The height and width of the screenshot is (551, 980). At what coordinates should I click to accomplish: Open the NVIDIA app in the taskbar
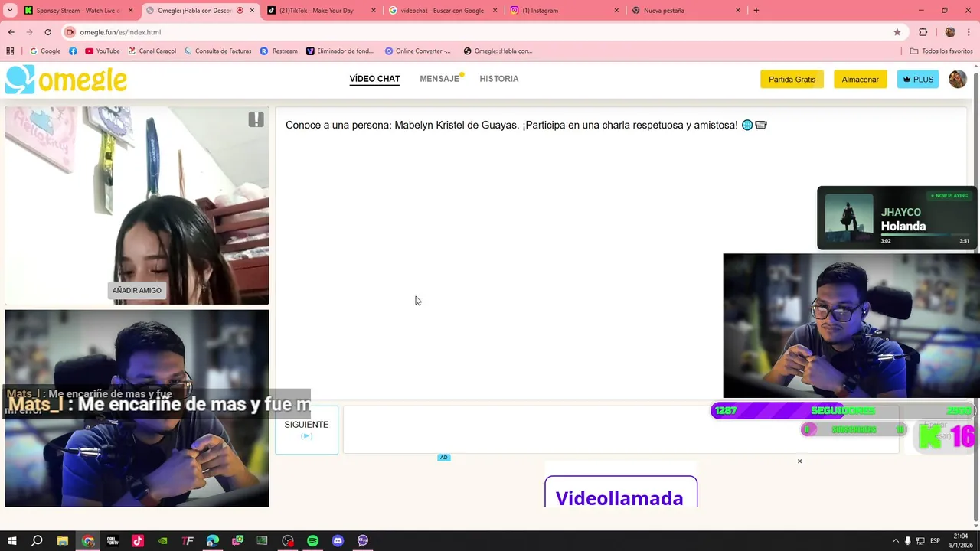[x=163, y=541]
